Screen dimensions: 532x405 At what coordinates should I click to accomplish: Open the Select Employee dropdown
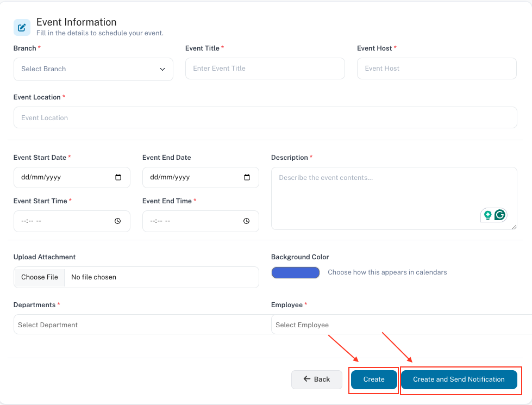pyautogui.click(x=401, y=325)
